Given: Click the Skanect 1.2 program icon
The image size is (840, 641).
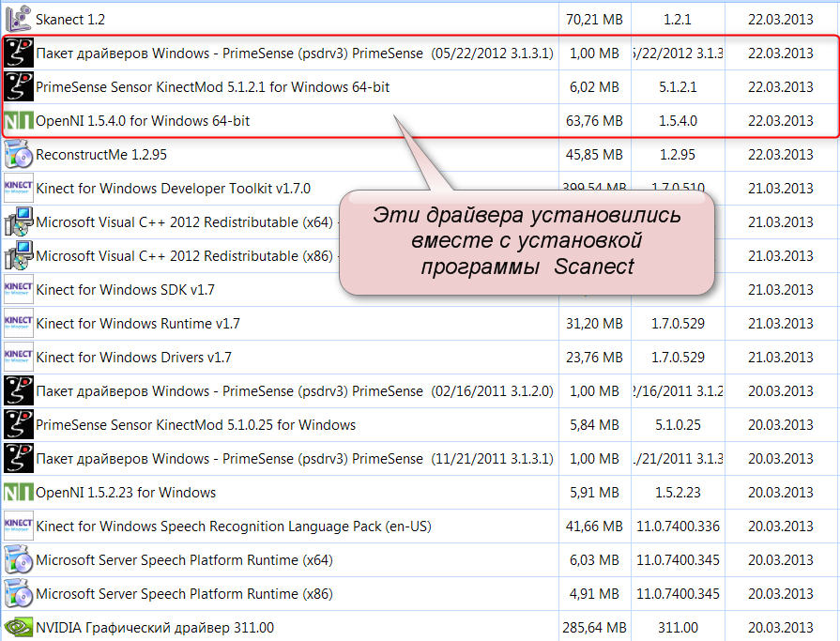Looking at the screenshot, I should (18, 19).
